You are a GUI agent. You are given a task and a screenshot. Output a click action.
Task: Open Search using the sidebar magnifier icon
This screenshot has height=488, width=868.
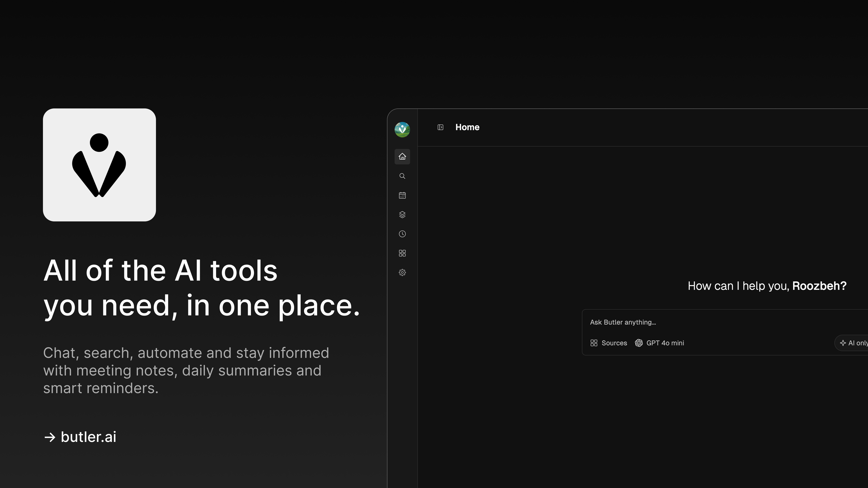pos(402,176)
